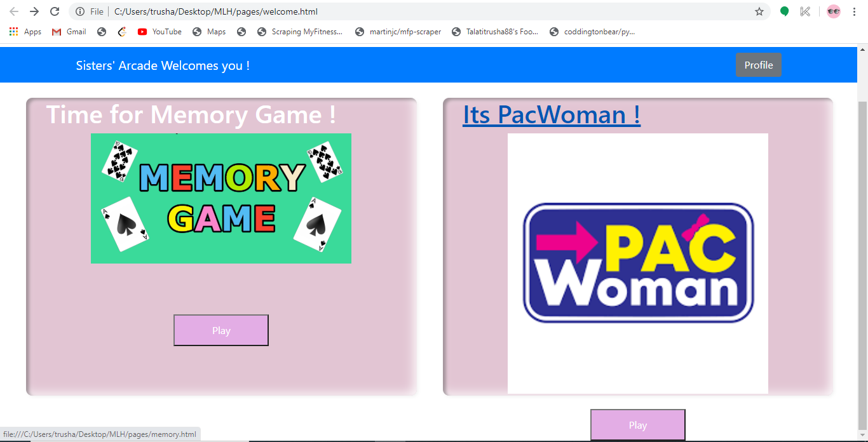
Task: Open the Time for Memory Game ! heading
Action: click(x=191, y=114)
